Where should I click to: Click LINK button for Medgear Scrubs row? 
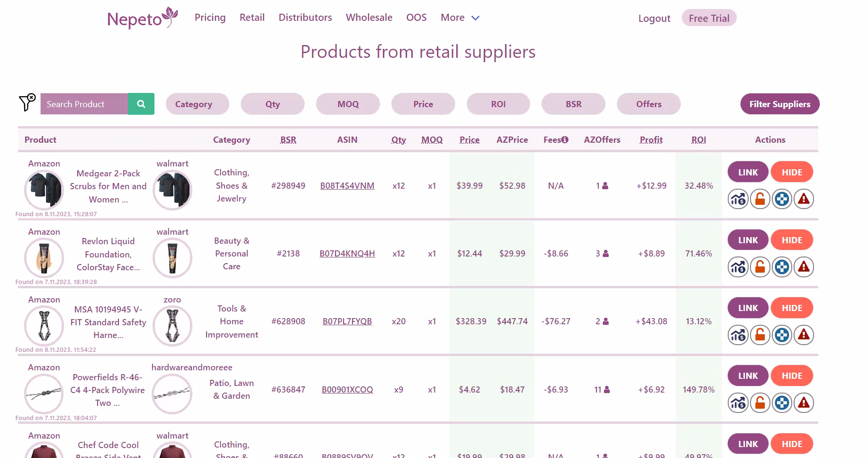tap(748, 172)
